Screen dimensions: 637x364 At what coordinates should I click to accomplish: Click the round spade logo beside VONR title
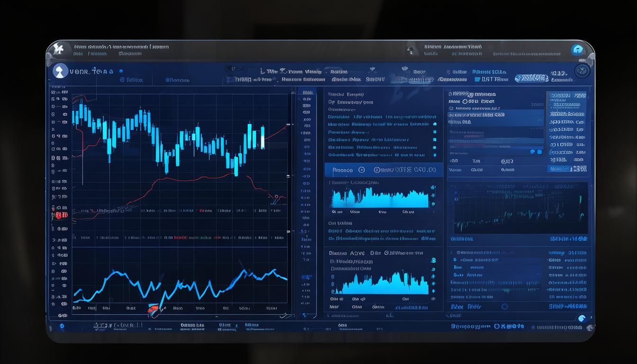tap(59, 71)
